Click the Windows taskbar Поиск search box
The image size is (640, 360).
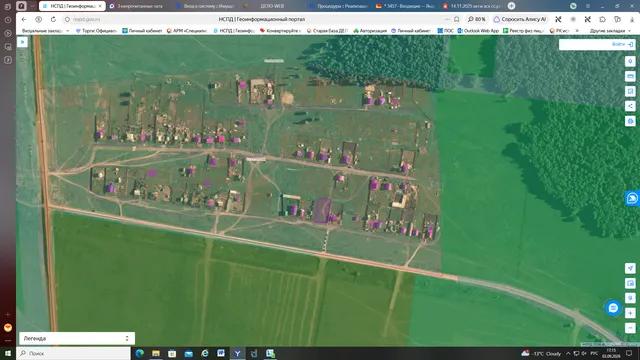[73, 353]
